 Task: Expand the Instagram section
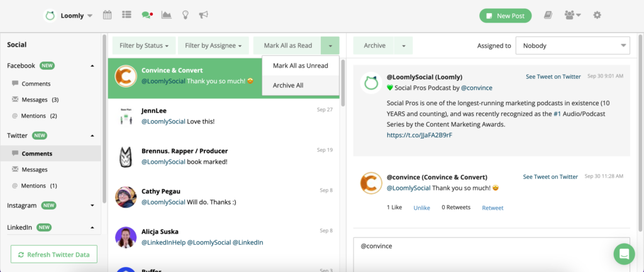[92, 205]
